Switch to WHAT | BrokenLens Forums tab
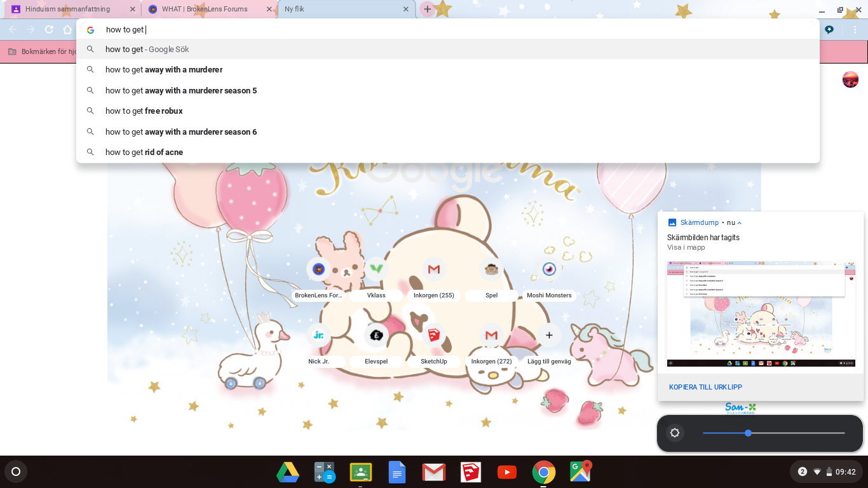Viewport: 868px width, 488px height. (209, 9)
